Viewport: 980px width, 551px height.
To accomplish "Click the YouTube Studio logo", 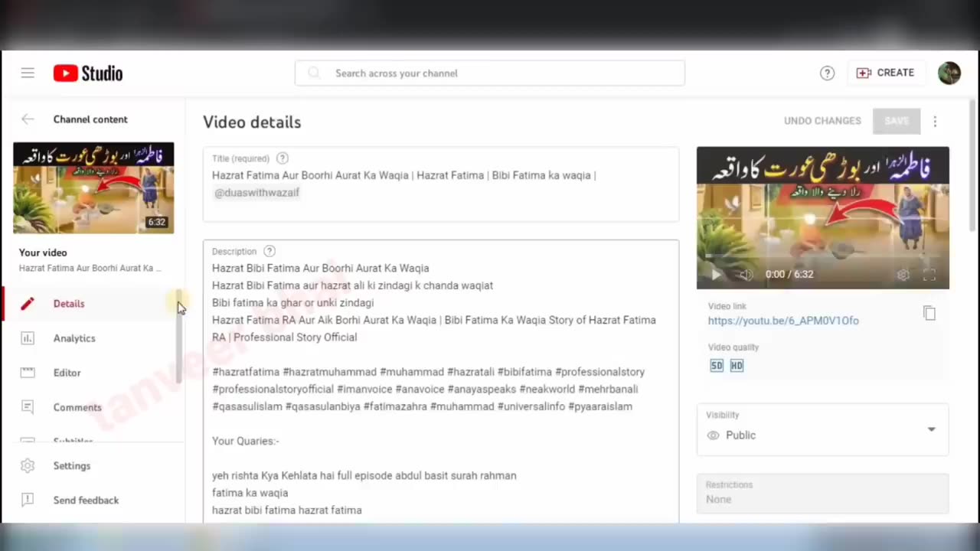I will pos(88,73).
